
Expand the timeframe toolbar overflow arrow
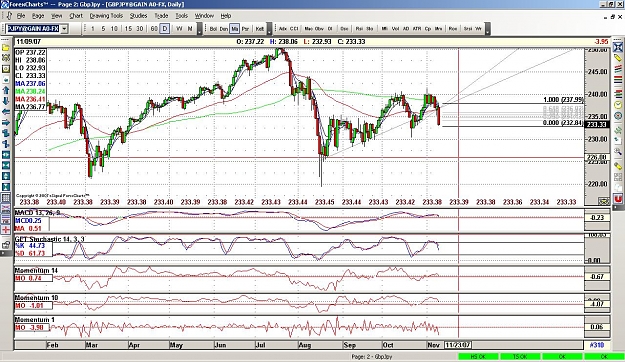tap(200, 29)
